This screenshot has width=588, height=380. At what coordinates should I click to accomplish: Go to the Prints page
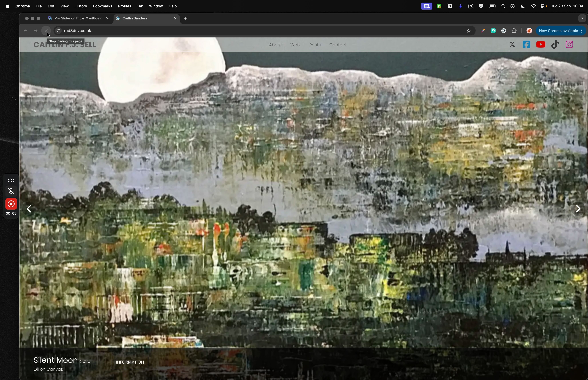pyautogui.click(x=315, y=45)
